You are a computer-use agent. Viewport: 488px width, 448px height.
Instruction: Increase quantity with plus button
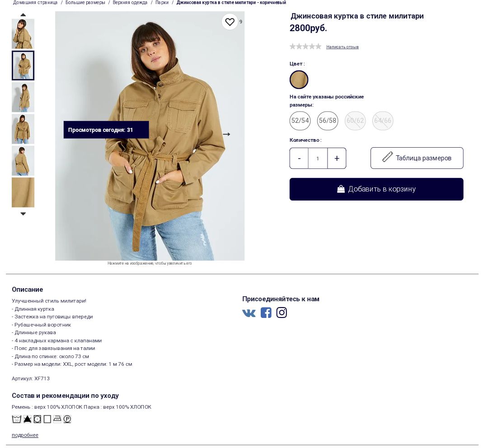[x=337, y=159]
